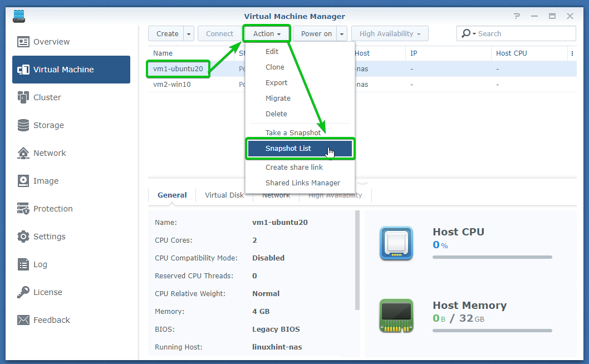The image size is (589, 364).
Task: Switch to the Virtual Disk tab
Action: click(x=224, y=195)
